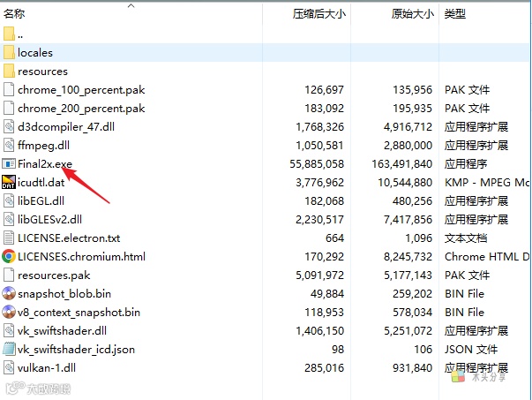
Task: Select the icudtl.dat file name
Action: (41, 183)
